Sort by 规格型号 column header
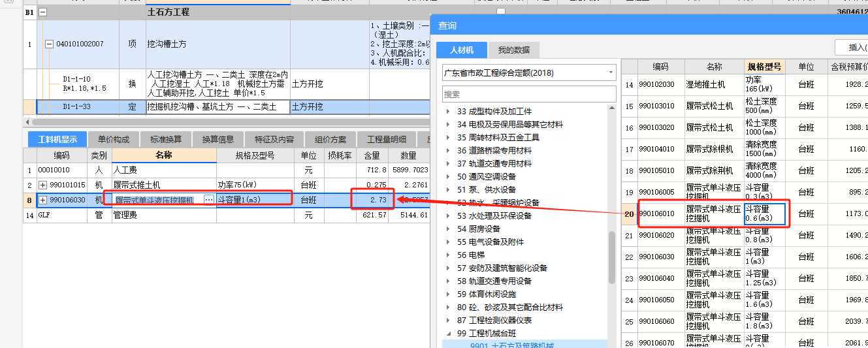This screenshot has height=348, width=868. click(x=764, y=67)
